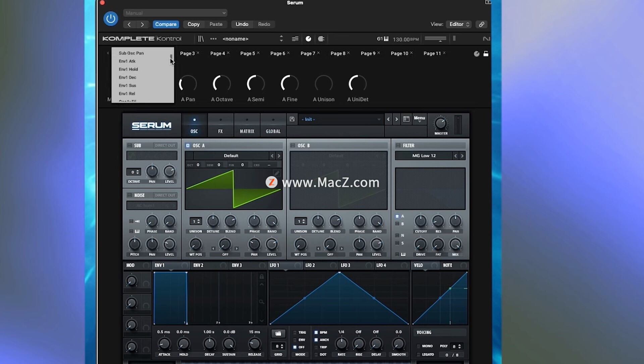Close Page 3 tab x
Screen dimensions: 644x364
point(198,53)
